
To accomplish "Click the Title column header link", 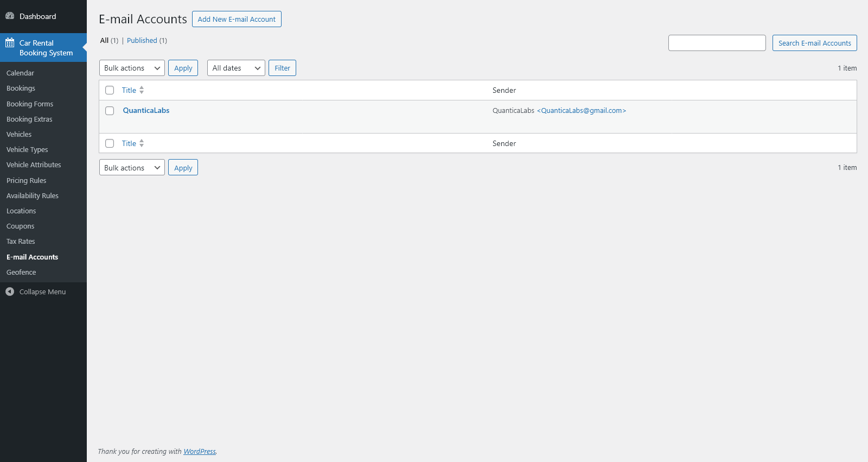I will [x=129, y=90].
